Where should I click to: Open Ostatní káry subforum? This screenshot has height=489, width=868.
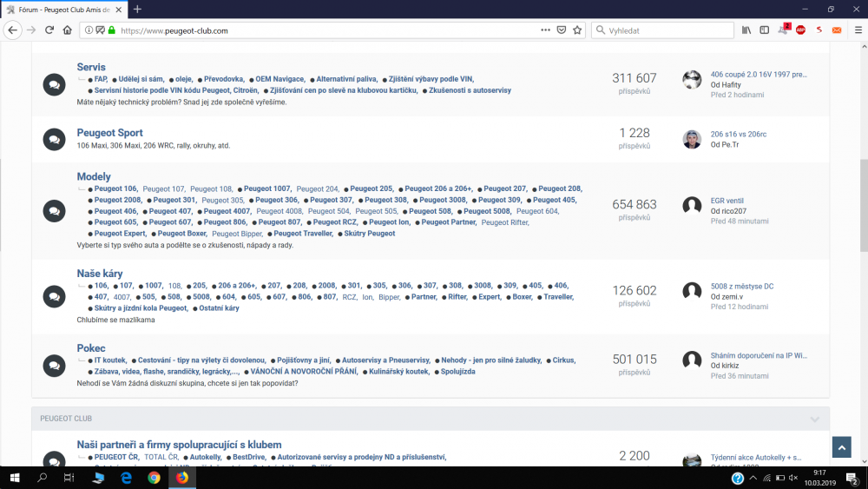(x=220, y=308)
